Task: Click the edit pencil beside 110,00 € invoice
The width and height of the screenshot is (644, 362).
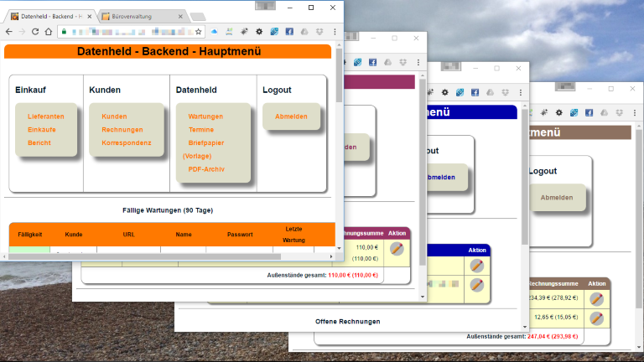Action: click(397, 249)
